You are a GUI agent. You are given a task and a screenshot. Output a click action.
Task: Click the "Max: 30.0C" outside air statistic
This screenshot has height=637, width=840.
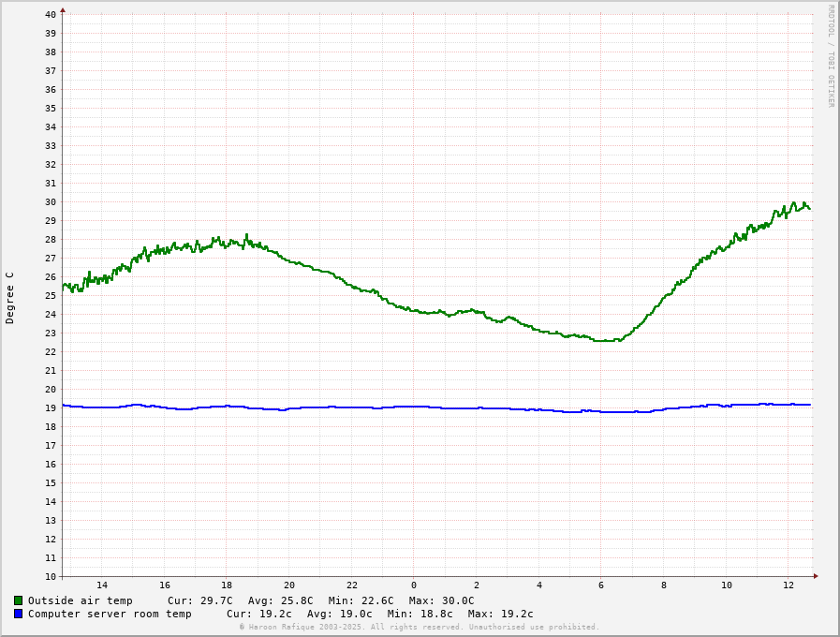(x=441, y=600)
